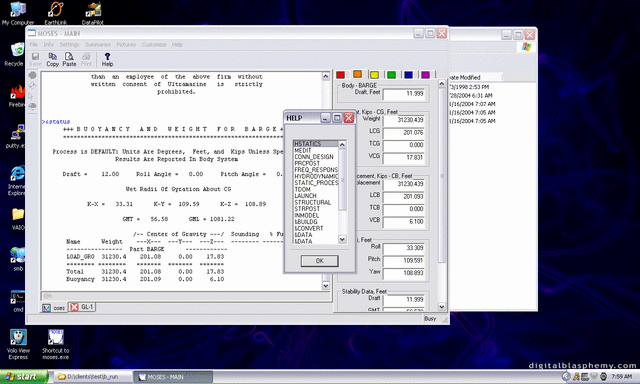
Task: Select the VAIO folder on the desktop
Action: 18,219
